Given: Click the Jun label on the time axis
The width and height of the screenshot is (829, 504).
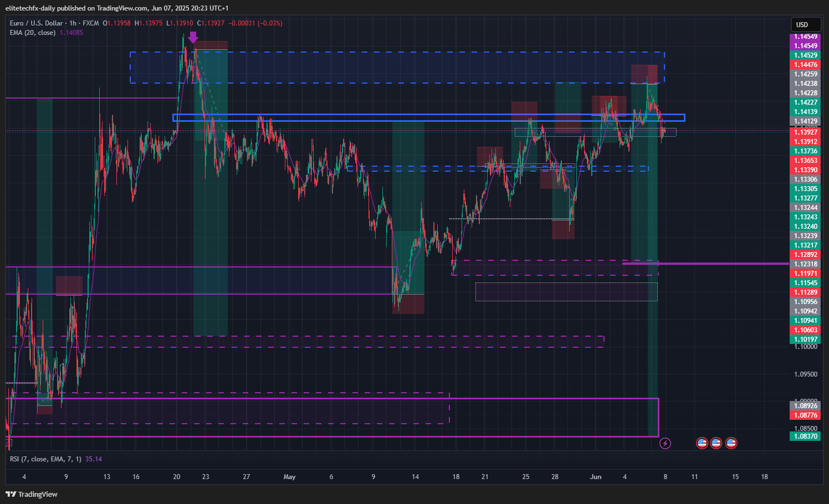Looking at the screenshot, I should (596, 477).
